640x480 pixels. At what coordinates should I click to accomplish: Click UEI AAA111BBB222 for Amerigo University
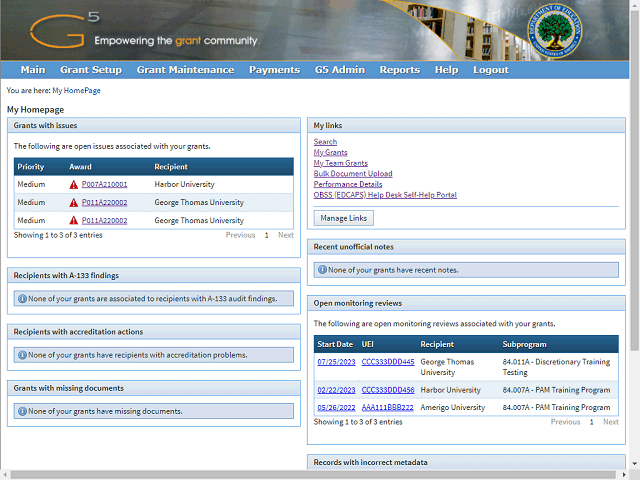click(x=387, y=408)
